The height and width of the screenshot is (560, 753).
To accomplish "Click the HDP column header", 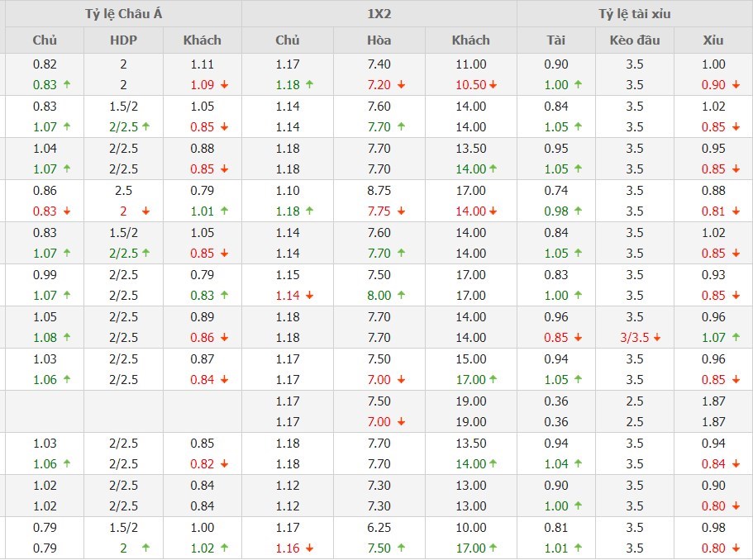I will (x=123, y=40).
